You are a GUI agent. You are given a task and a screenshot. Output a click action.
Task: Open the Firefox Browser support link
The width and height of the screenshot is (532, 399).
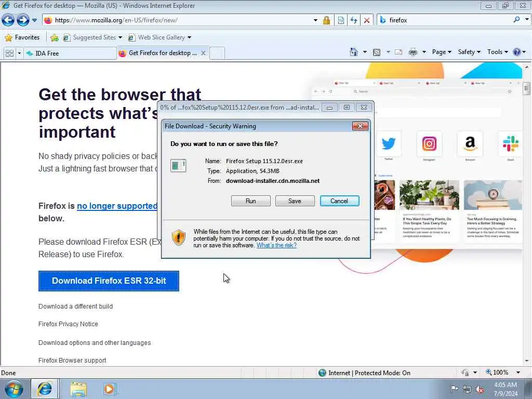[x=72, y=361]
